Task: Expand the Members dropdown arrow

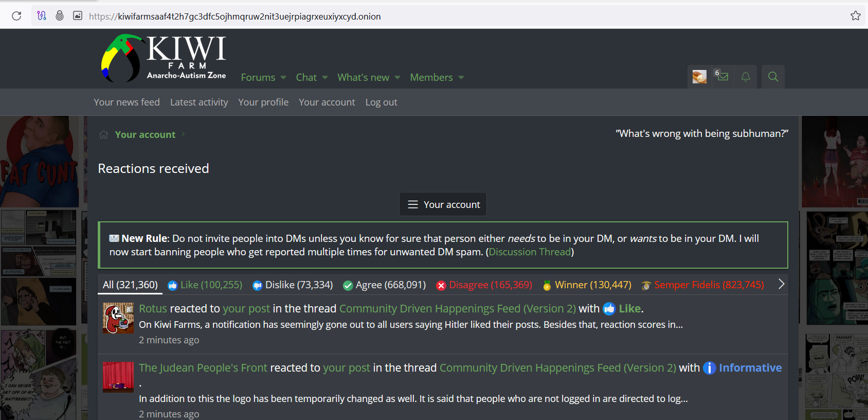Action: coord(461,78)
